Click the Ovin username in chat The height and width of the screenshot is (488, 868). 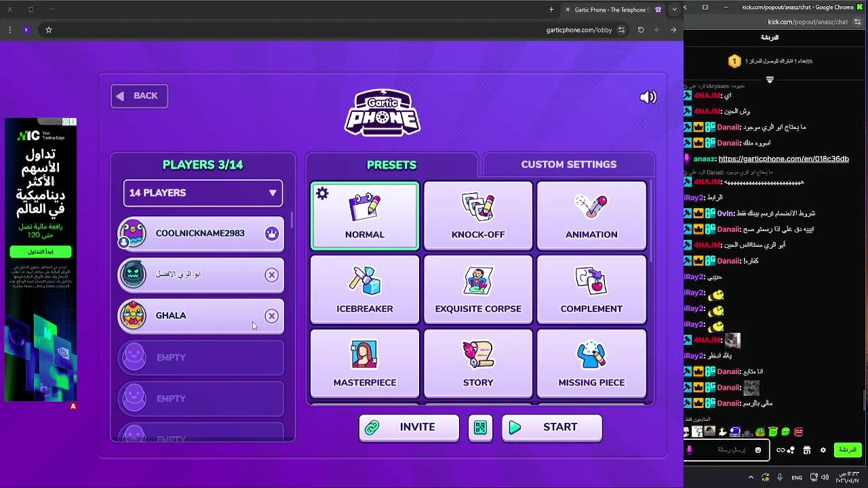pos(726,213)
